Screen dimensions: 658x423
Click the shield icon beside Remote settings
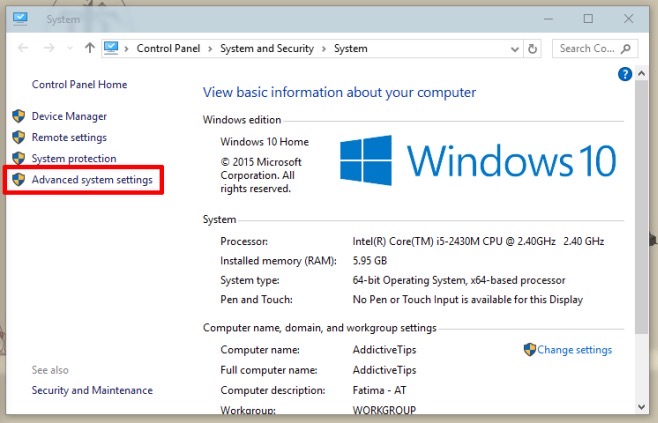[18, 137]
